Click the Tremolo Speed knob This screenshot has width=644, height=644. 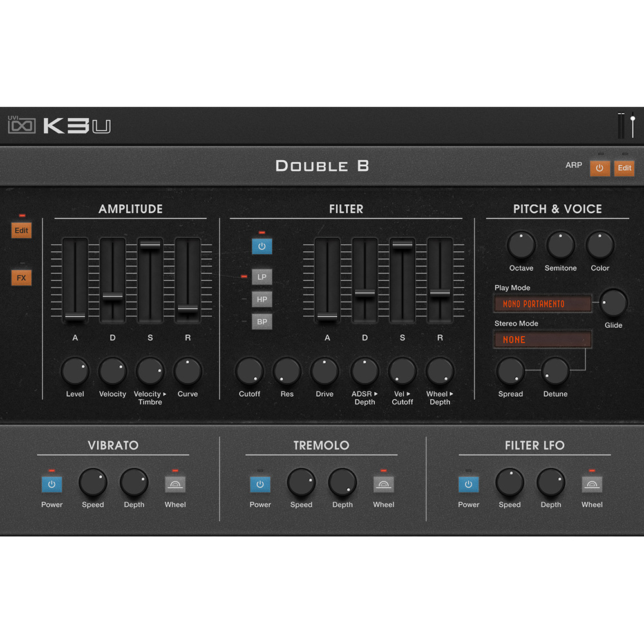(301, 482)
